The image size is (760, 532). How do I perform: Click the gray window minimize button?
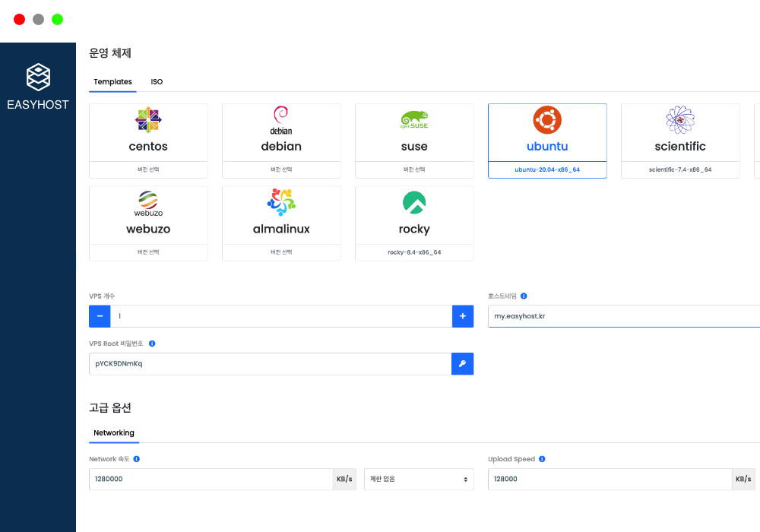tap(38, 20)
